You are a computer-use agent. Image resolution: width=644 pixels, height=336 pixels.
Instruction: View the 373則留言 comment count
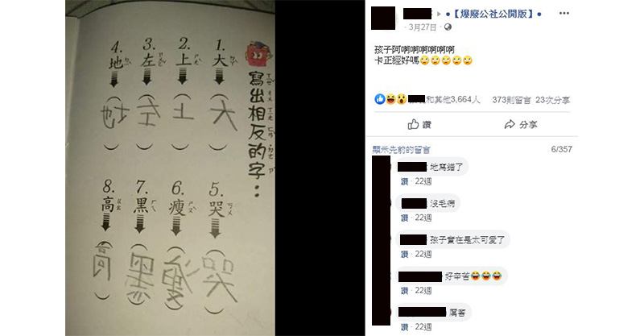click(511, 100)
